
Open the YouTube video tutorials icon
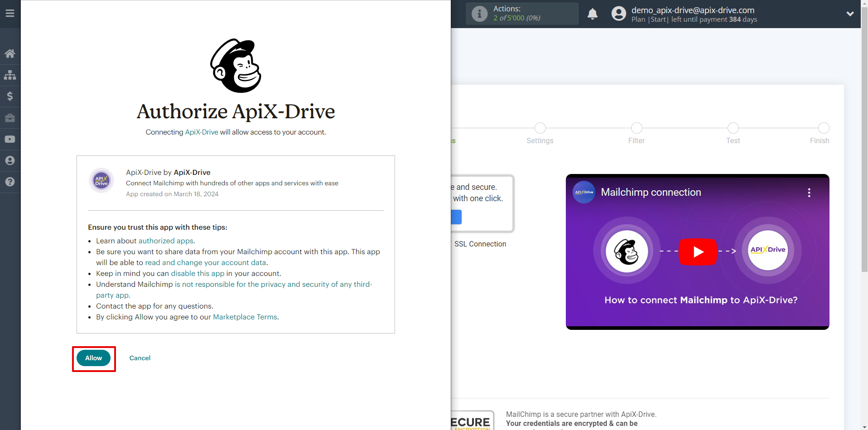(10, 139)
